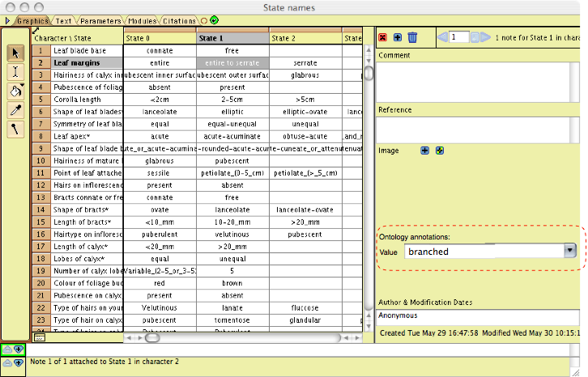This screenshot has width=588, height=377.
Task: Click the 'glandular' cell
Action: 305,320
